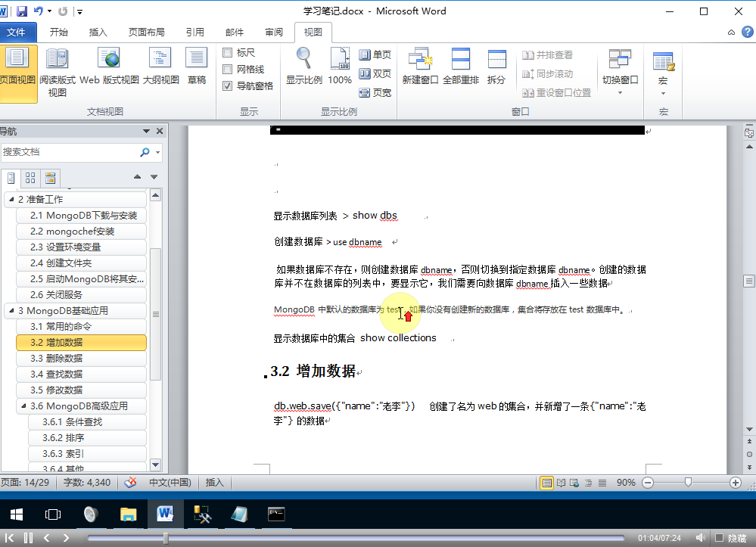Viewport: 756px width, 547px height.
Task: Select Web Layout view (Web 版式视图)
Action: pos(110,65)
